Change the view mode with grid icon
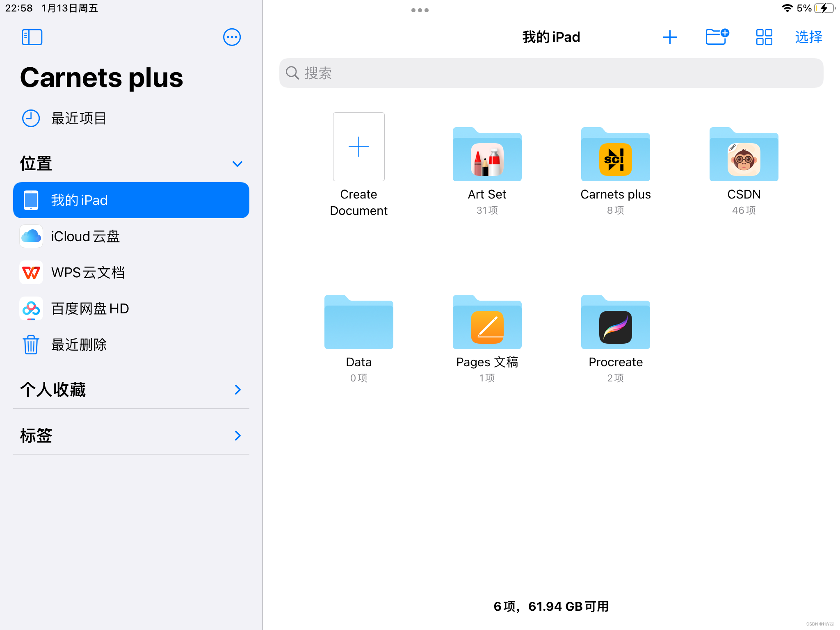Image resolution: width=840 pixels, height=630 pixels. (x=764, y=37)
